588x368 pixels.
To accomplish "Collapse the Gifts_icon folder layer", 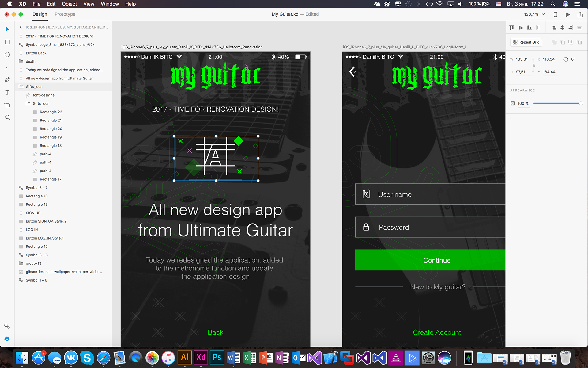I will click(21, 87).
